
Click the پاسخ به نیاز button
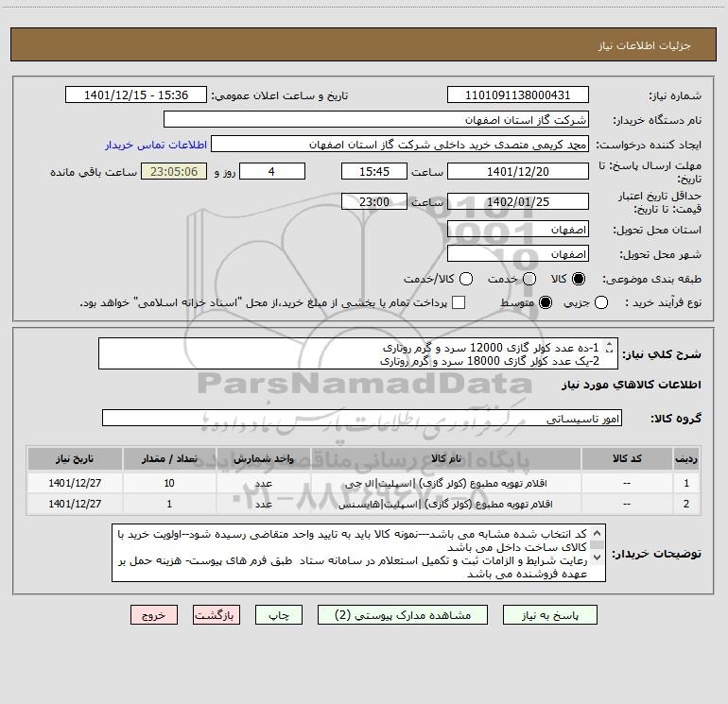[x=549, y=615]
